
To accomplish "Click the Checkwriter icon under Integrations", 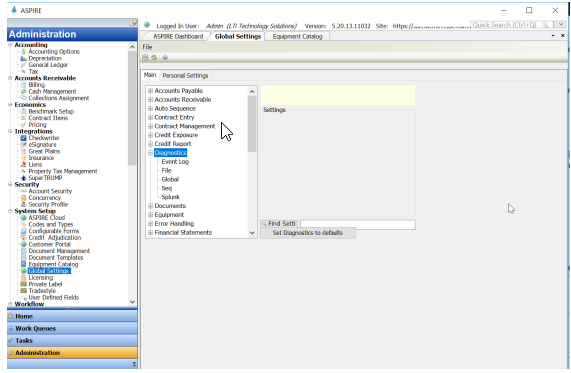I will [x=24, y=138].
